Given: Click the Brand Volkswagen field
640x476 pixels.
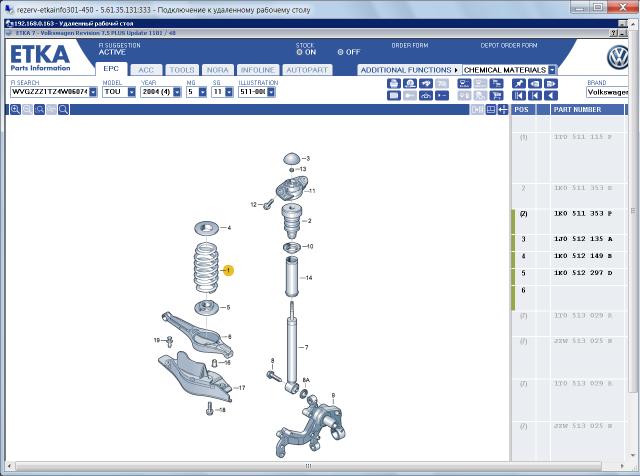Looking at the screenshot, I should (607, 92).
